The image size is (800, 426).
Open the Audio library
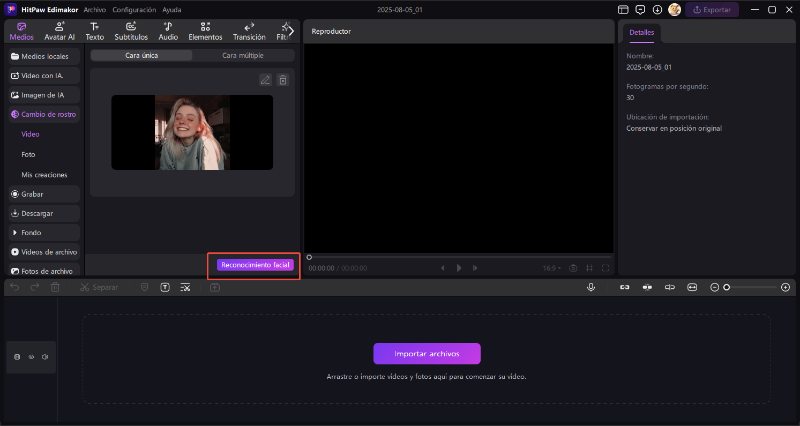[x=168, y=31]
